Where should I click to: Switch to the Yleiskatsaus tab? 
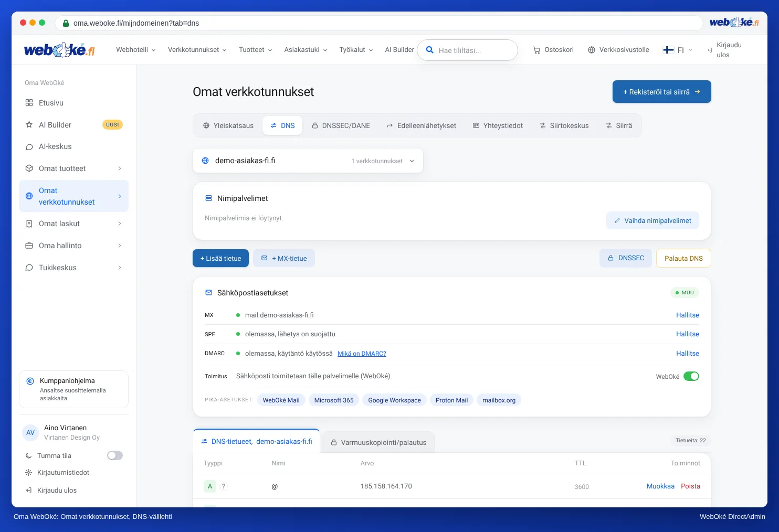coord(228,125)
